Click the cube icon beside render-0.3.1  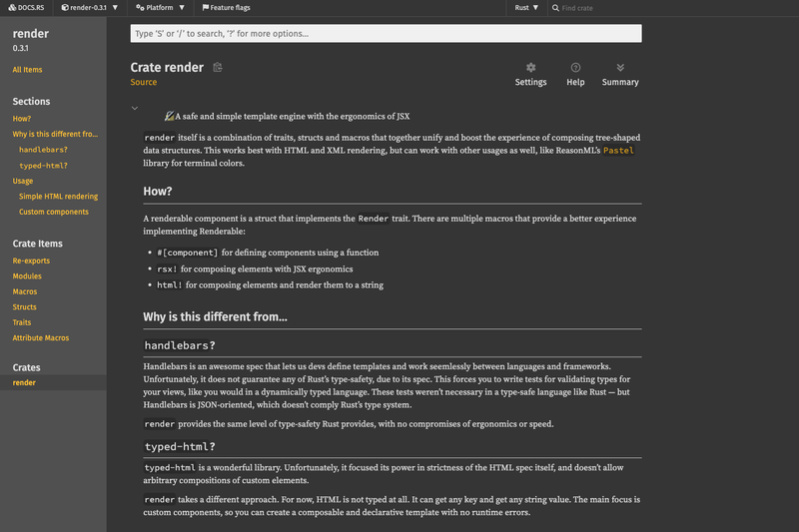click(x=65, y=8)
